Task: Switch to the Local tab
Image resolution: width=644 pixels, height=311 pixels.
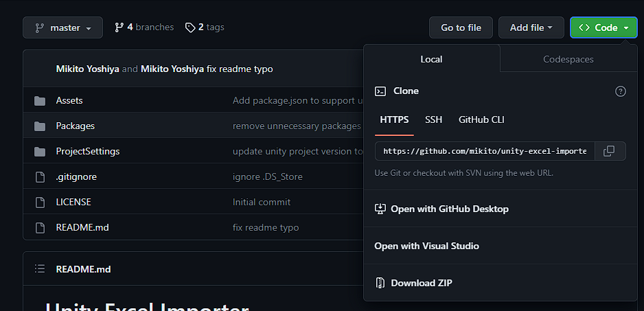Action: (431, 59)
